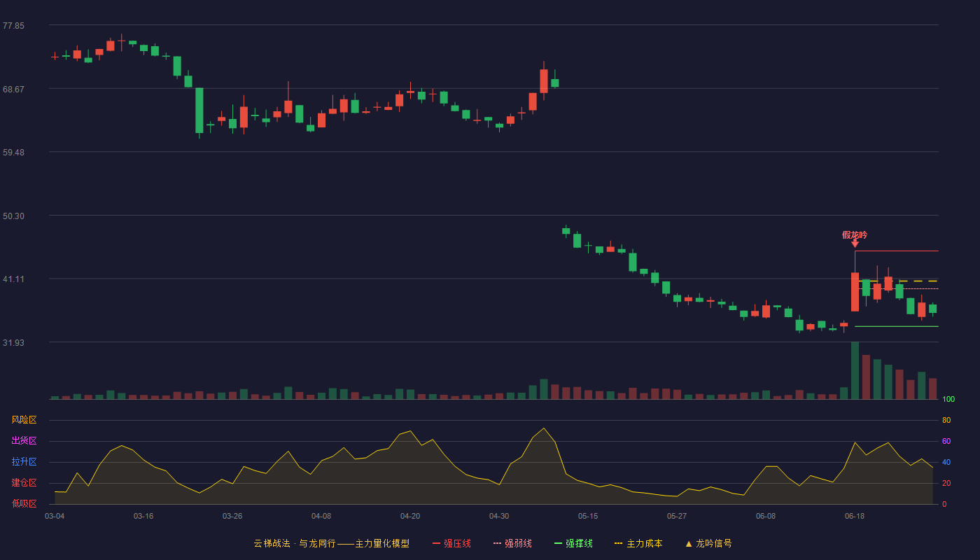Screen dimensions: 980x560
Task: Toggle the 强撑线 legend entry
Action: [x=573, y=543]
